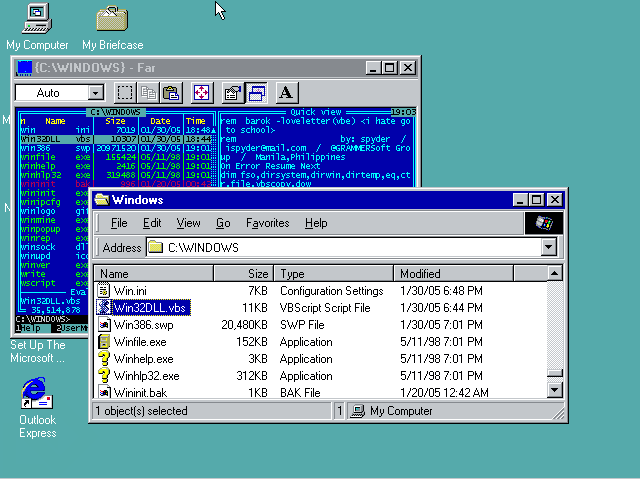This screenshot has height=480, width=640.
Task: Sort files by the Type column header
Action: [333, 273]
